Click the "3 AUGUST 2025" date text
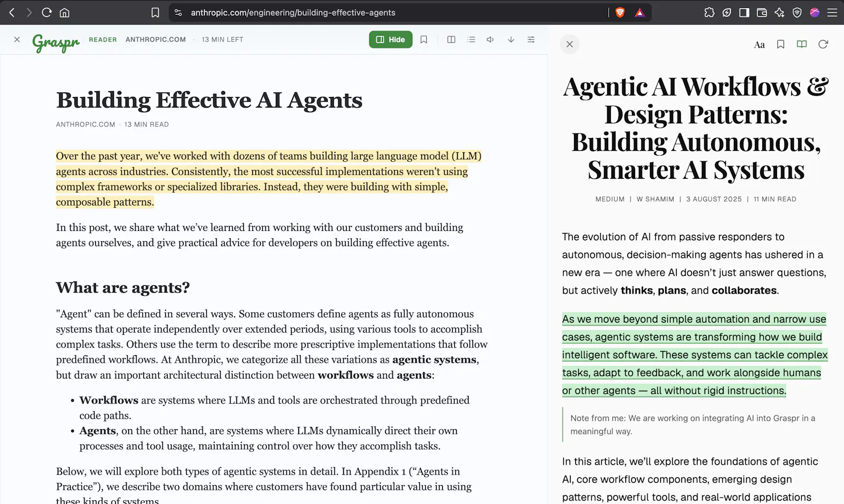844x504 pixels. 714,199
